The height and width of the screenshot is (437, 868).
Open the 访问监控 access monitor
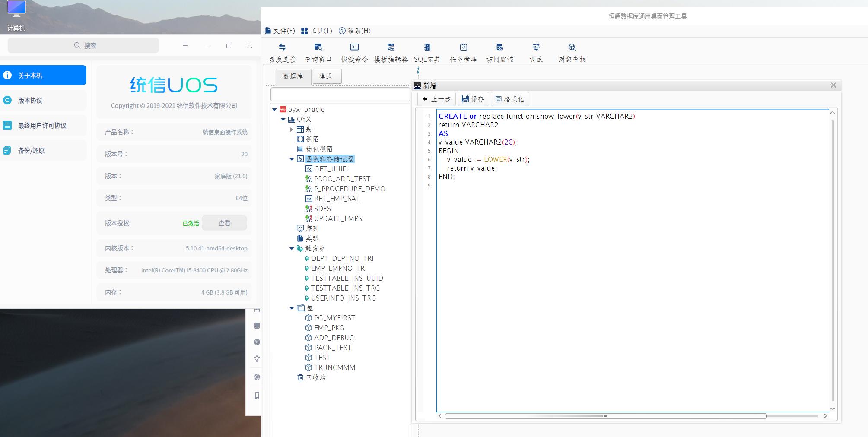click(499, 47)
